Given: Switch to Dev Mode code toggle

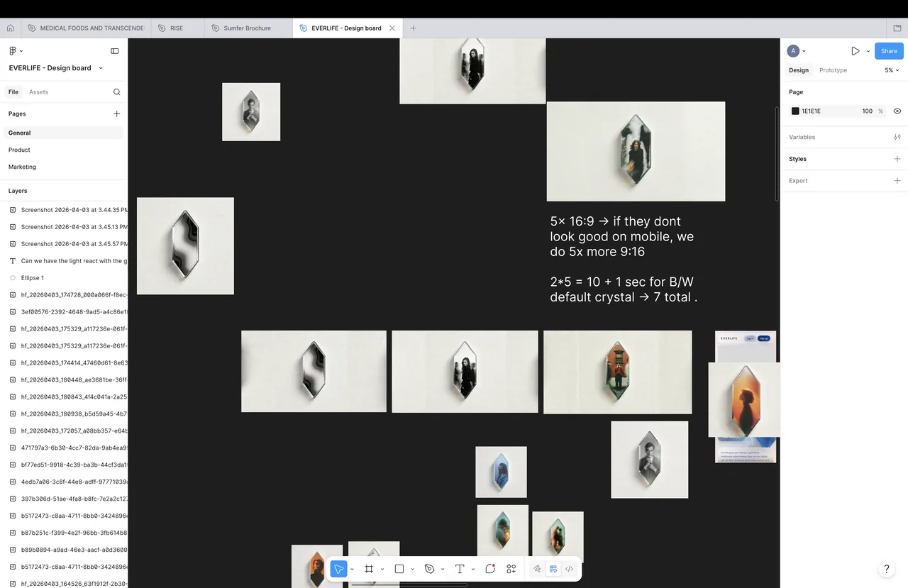Looking at the screenshot, I should pyautogui.click(x=569, y=569).
